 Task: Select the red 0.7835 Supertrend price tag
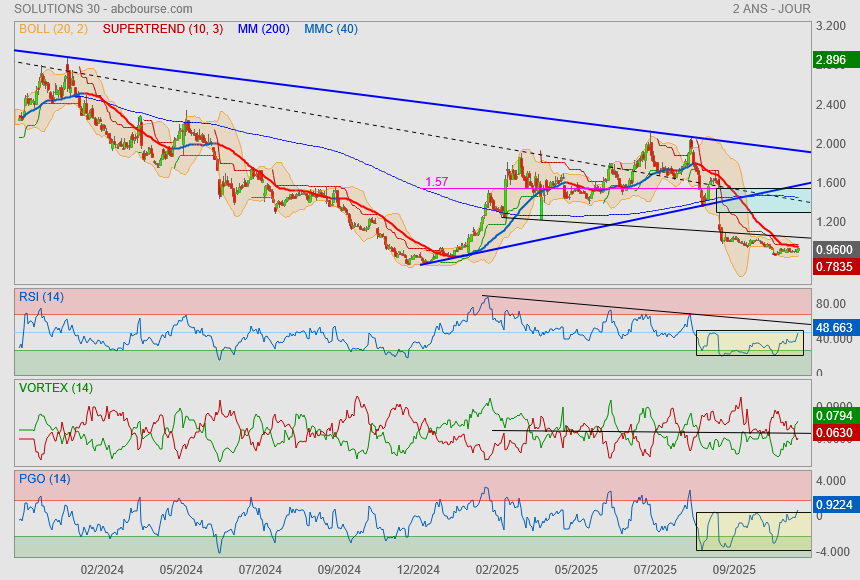(x=833, y=266)
